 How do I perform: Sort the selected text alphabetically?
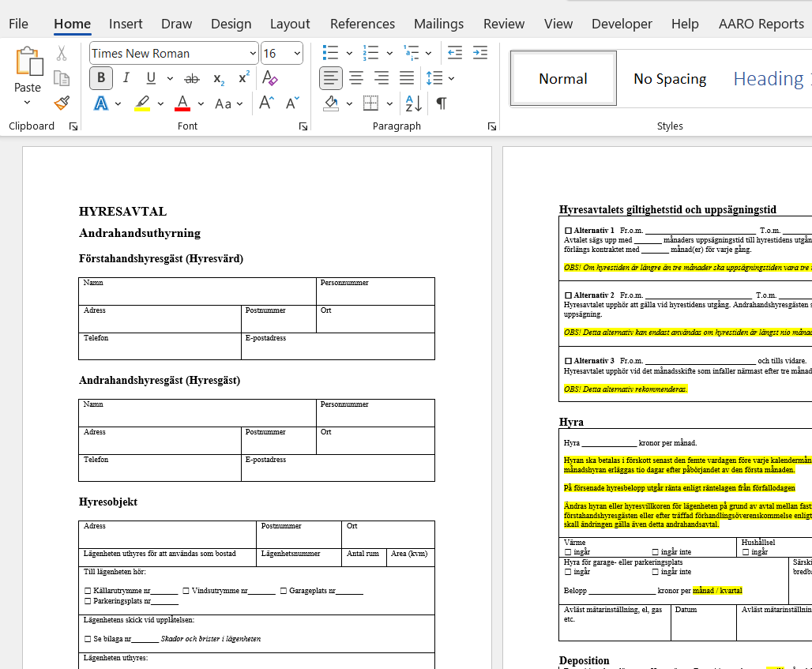[x=413, y=103]
